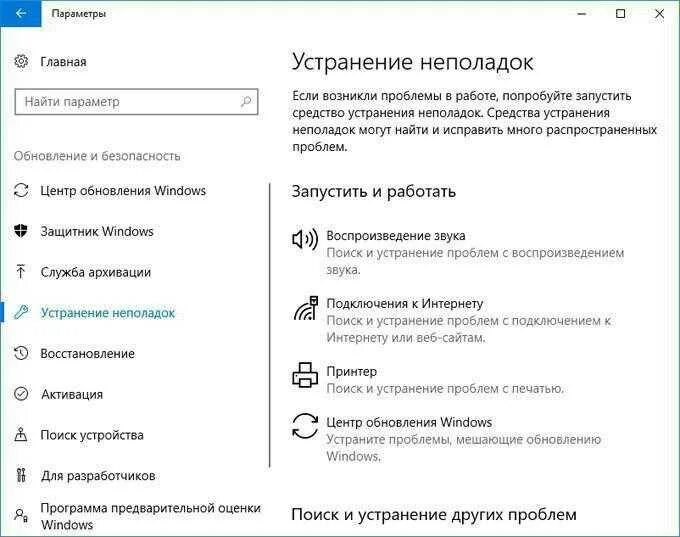680x537 pixels.
Task: Click the Активация checkmark circle icon
Action: 21,394
